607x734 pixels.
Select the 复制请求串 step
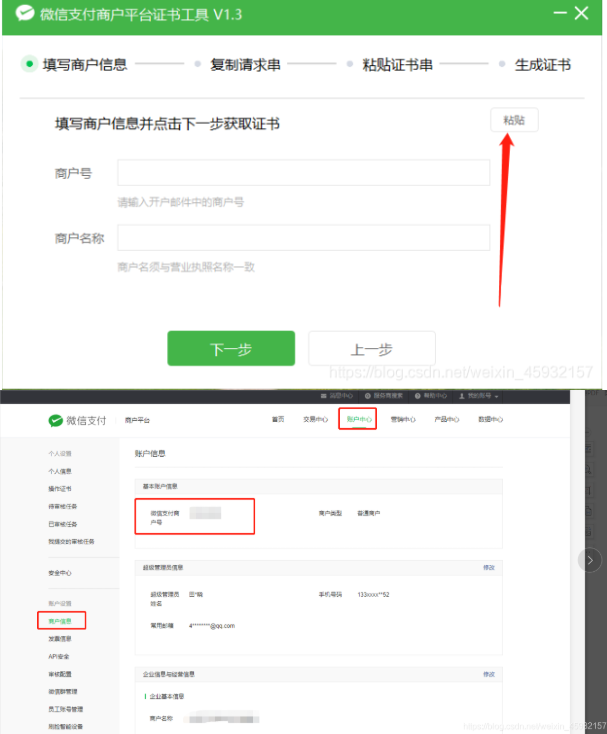(245, 65)
